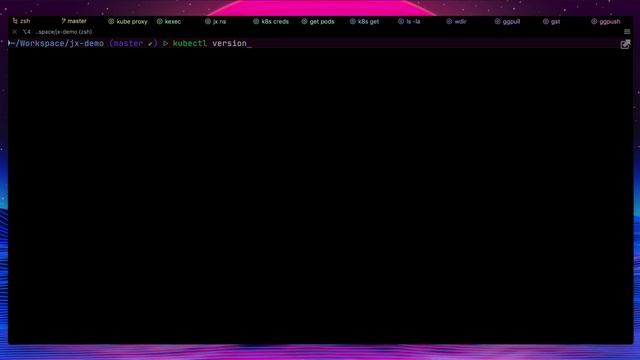Click the (master ✔) prompt text
Image resolution: width=640 pixels, height=360 pixels.
[x=133, y=43]
